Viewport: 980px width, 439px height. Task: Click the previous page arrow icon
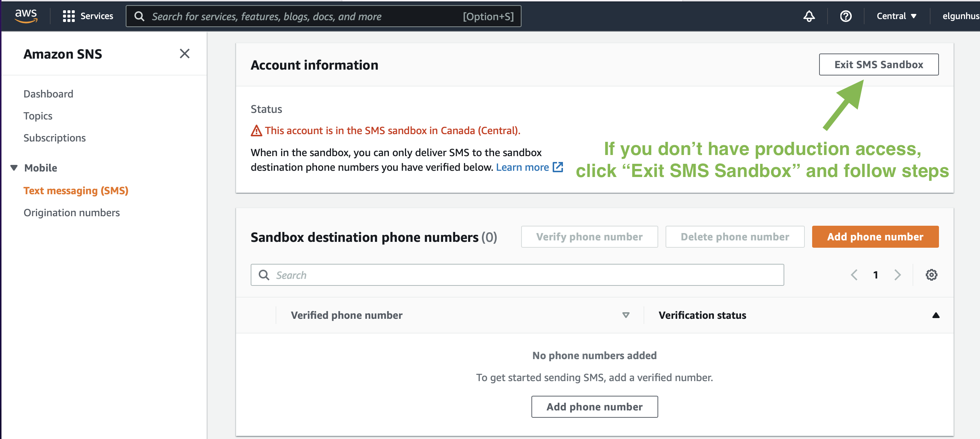click(x=854, y=275)
